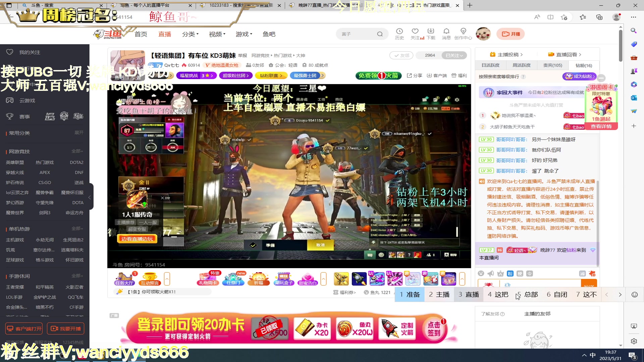Viewport: 644px width, 362px height.
Task: Click the search magnifier in Douyu search box
Action: coord(380,34)
